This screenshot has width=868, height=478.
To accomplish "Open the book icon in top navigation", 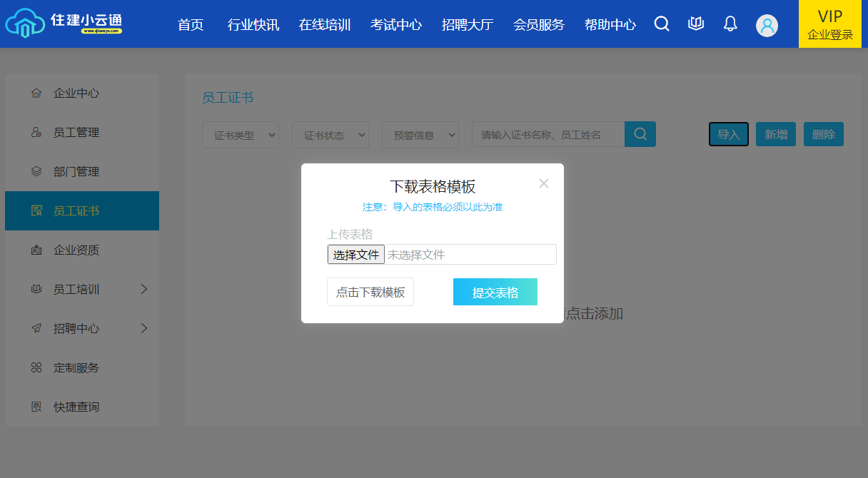I will [x=696, y=24].
